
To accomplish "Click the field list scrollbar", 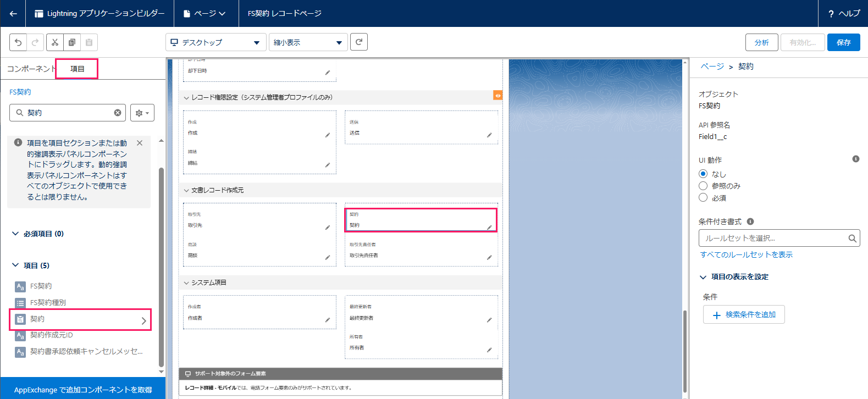I will click(161, 267).
